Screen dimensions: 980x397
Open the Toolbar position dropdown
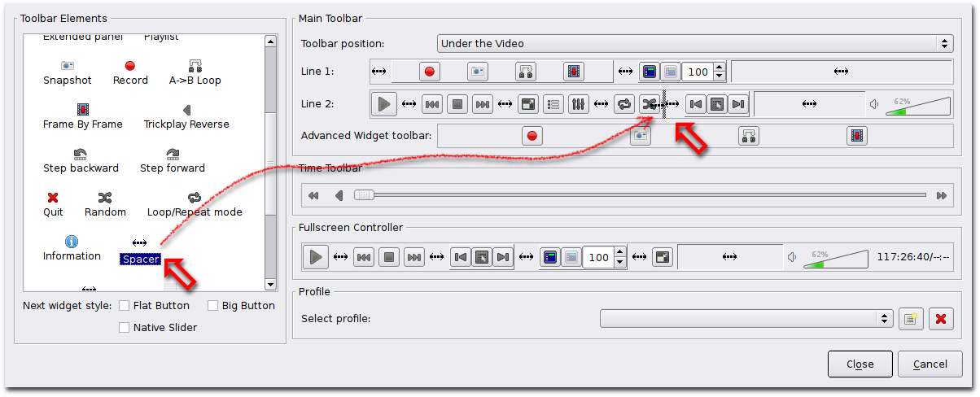[694, 44]
